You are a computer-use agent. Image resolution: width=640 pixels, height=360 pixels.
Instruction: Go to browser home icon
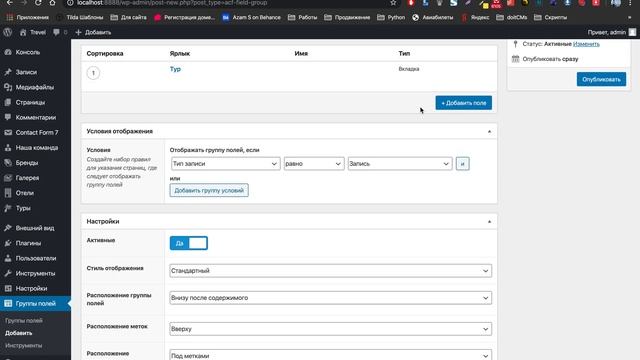52,3
